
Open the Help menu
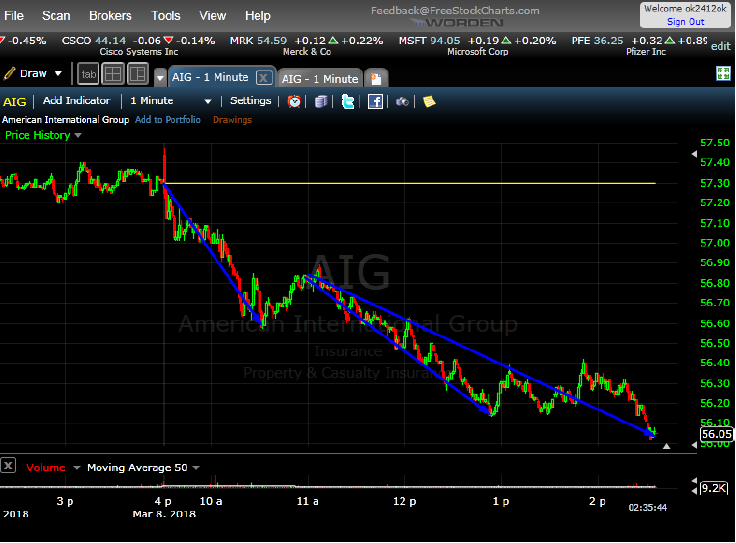coord(258,16)
